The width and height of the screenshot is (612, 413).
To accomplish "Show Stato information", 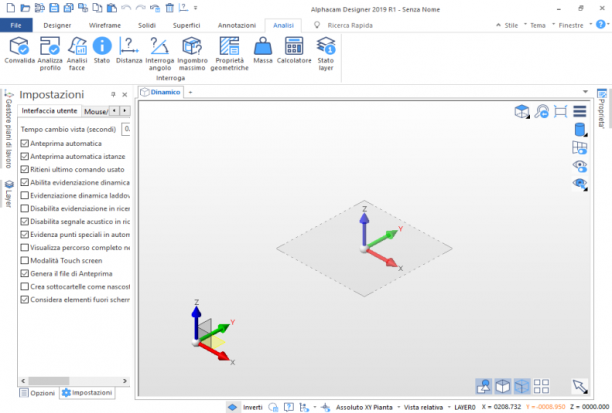I will [102, 50].
